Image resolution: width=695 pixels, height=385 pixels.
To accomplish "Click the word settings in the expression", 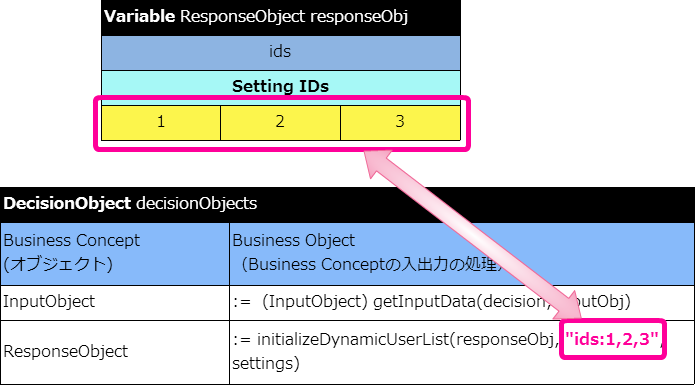I will 266,364.
